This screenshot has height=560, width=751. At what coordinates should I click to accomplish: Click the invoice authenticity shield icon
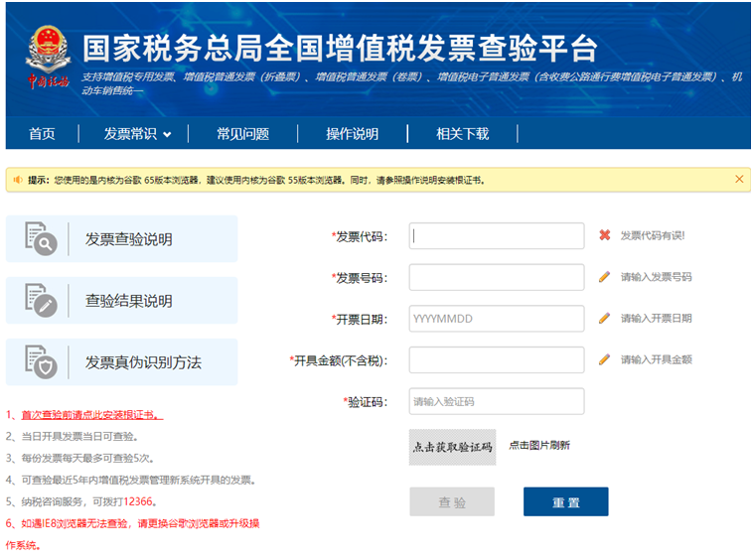pyautogui.click(x=41, y=362)
